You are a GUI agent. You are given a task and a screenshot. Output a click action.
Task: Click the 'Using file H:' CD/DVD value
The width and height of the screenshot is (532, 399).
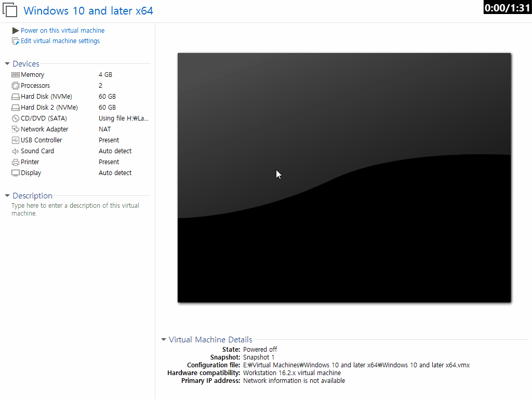coord(124,118)
